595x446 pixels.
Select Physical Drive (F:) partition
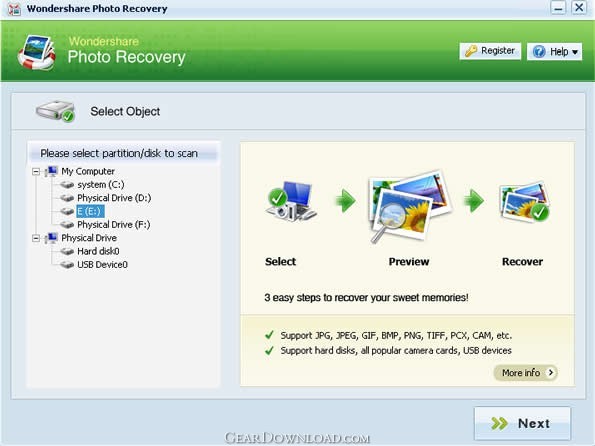coord(113,225)
